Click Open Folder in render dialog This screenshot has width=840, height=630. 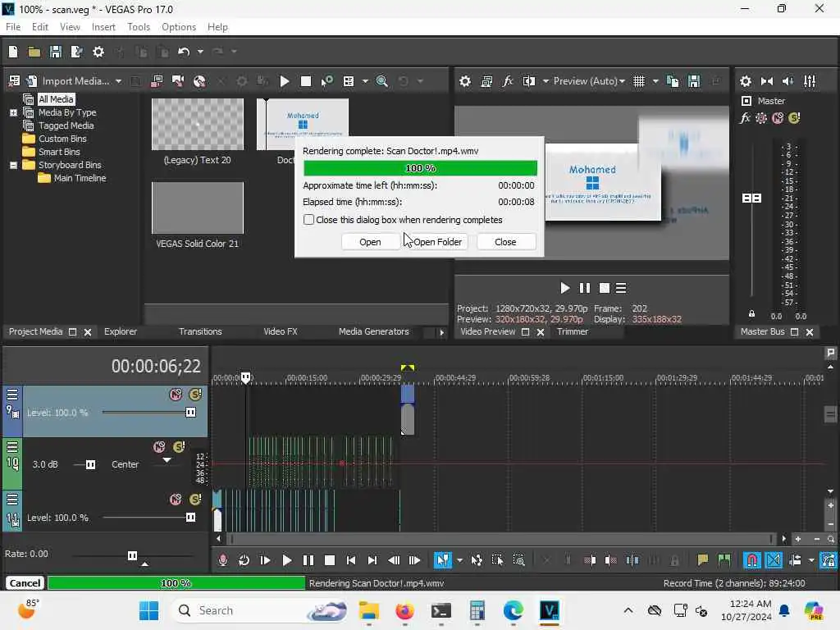pyautogui.click(x=438, y=242)
